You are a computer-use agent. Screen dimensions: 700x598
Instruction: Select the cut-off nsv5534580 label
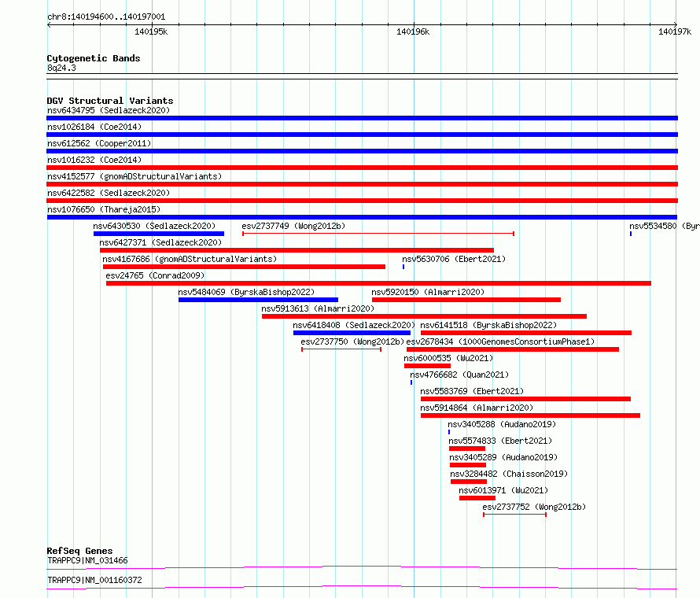tap(665, 226)
